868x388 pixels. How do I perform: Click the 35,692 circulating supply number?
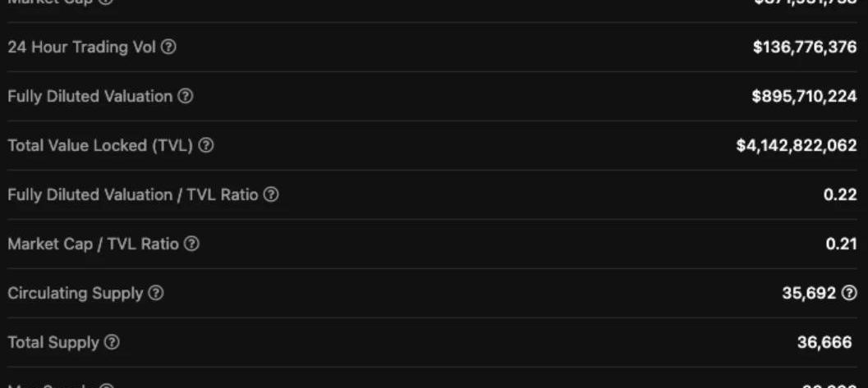pyautogui.click(x=809, y=294)
